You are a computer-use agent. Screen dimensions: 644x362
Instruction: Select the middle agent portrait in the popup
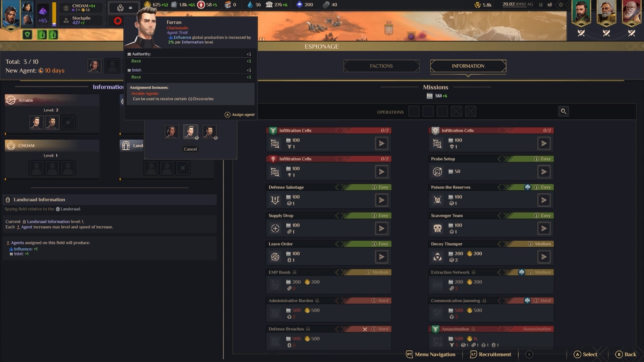pos(191,132)
